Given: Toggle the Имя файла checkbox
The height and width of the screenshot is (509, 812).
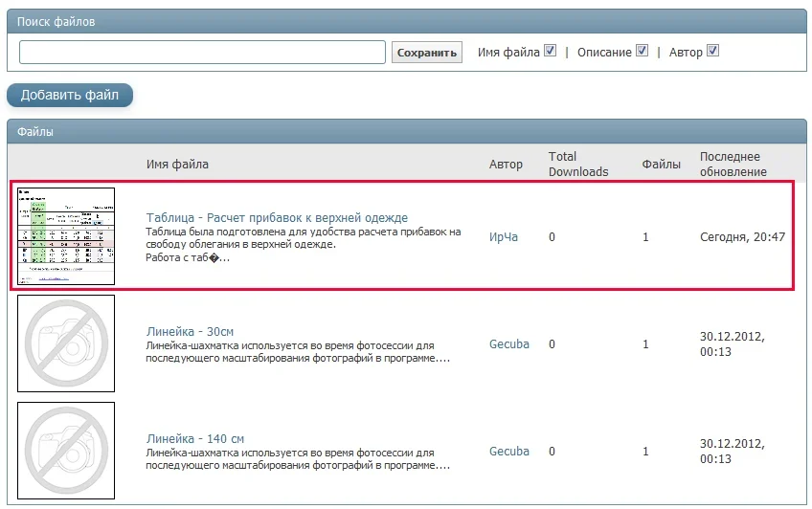Looking at the screenshot, I should pyautogui.click(x=550, y=51).
